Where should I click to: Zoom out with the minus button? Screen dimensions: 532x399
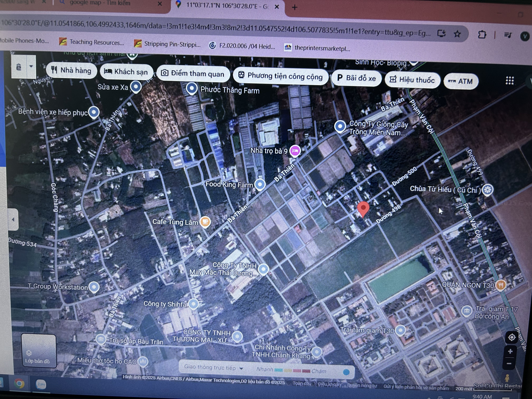(509, 363)
